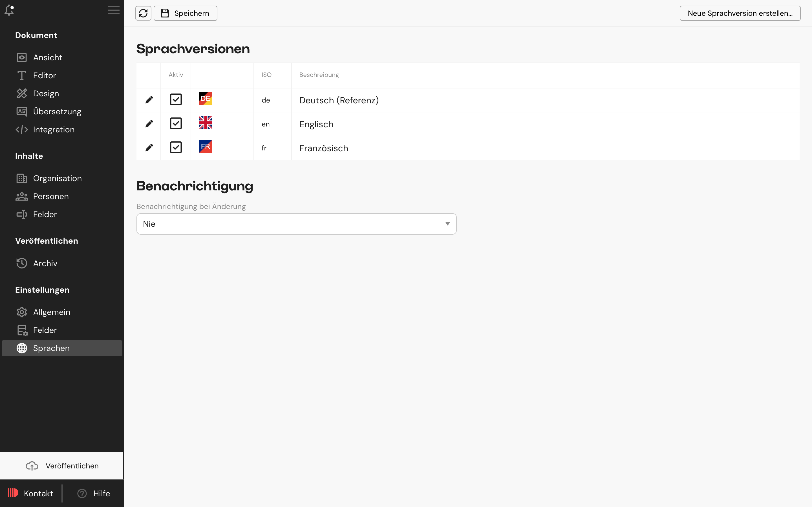Uncheck the Französisch Aktiv checkbox
The height and width of the screenshot is (507, 812).
(x=176, y=148)
